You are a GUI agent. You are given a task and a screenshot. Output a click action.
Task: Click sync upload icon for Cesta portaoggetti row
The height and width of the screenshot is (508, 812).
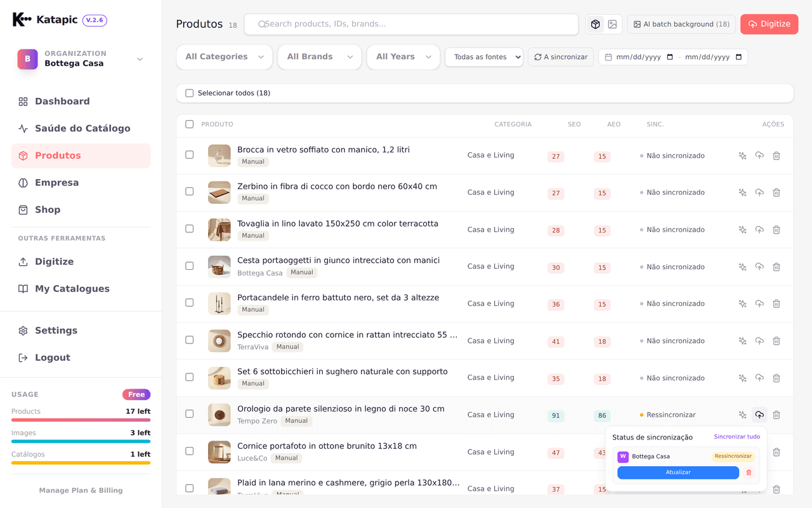click(x=759, y=267)
